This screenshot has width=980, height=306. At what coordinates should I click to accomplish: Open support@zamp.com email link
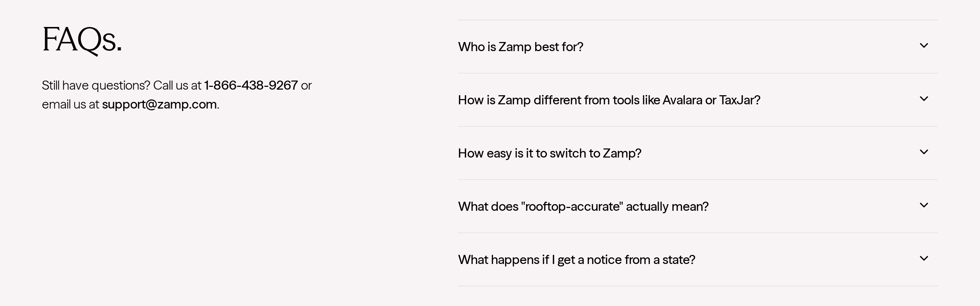[x=159, y=104]
